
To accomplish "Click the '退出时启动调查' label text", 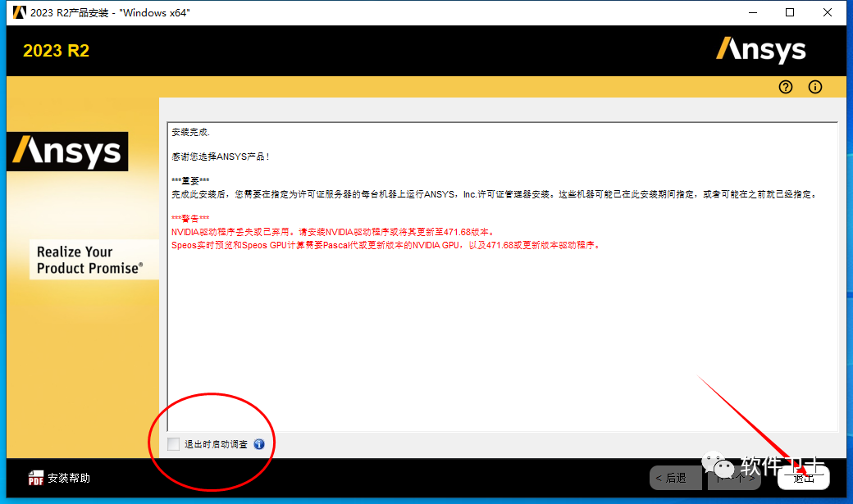I will (x=216, y=444).
